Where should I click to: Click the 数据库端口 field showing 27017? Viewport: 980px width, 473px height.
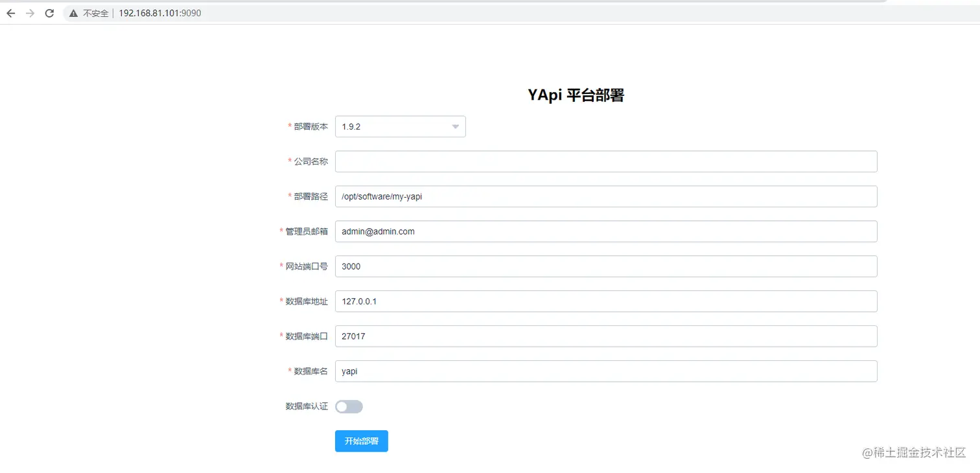(606, 336)
